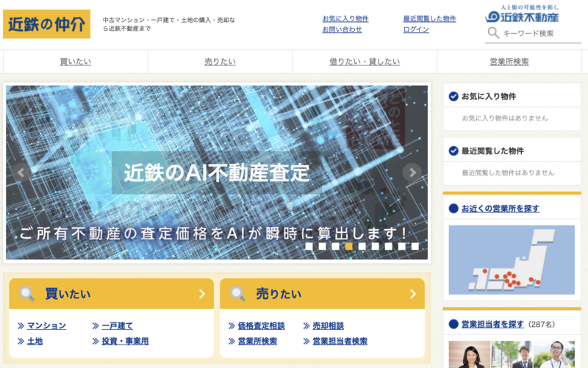This screenshot has height=368, width=588.
Task: Click check icon beside お気に入り物件 sidebar heading
Action: point(453,96)
